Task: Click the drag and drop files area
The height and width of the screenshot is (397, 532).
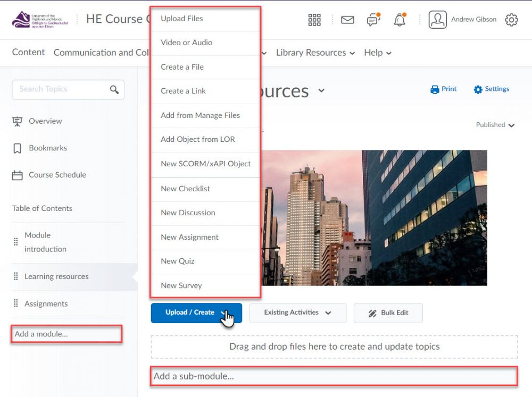Action: [x=334, y=347]
